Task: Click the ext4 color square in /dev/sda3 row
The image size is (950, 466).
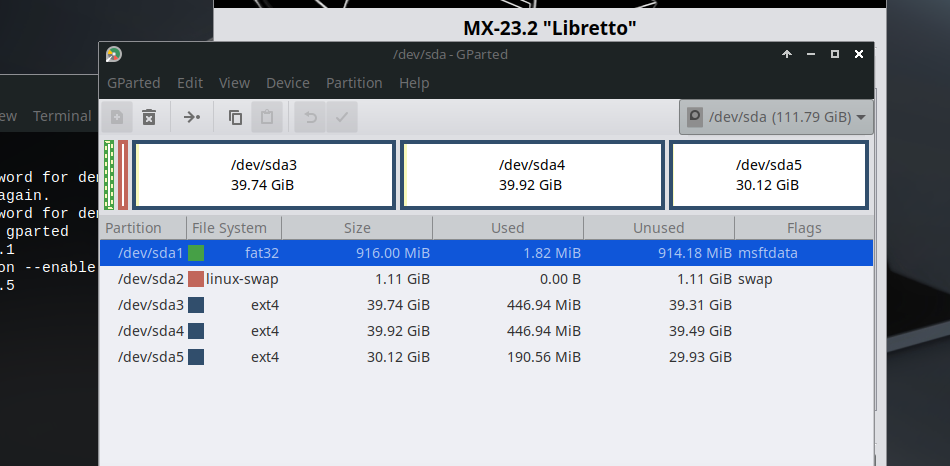Action: pos(196,305)
